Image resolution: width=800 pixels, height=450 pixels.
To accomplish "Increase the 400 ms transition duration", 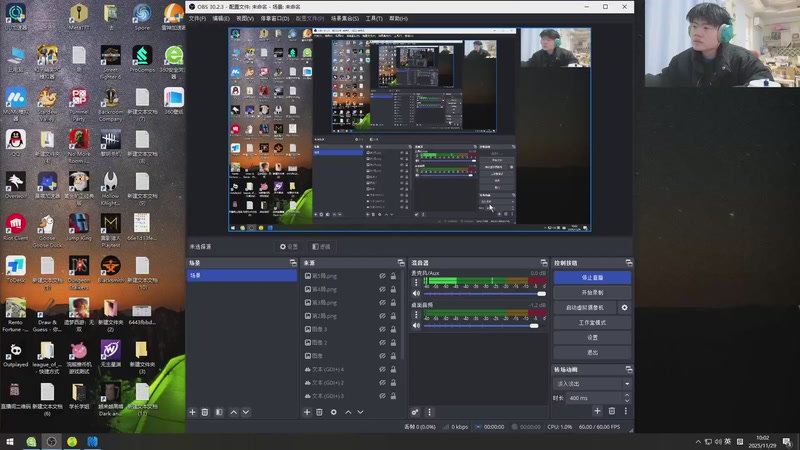I will 627,395.
